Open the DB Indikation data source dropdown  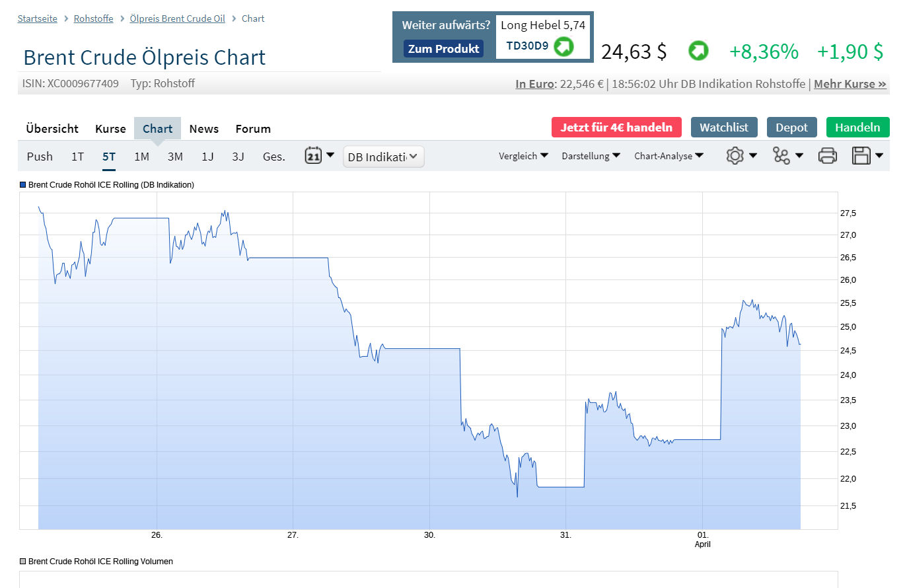click(x=383, y=157)
